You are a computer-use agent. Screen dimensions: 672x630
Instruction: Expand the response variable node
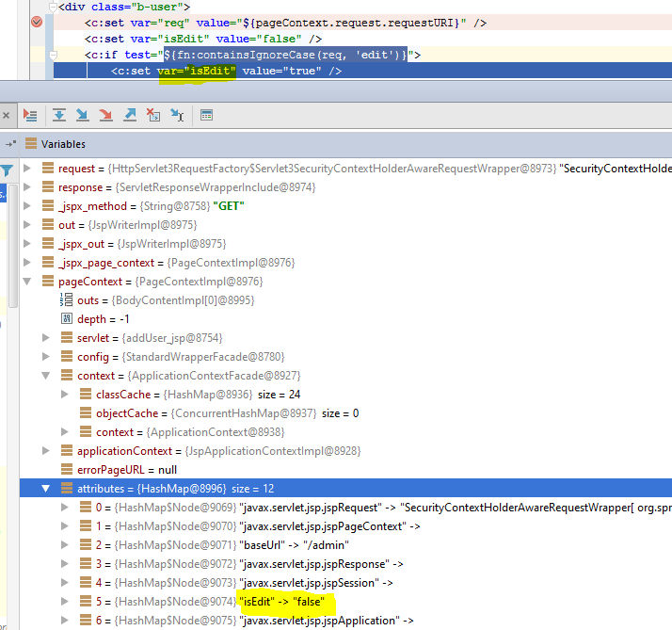coord(27,187)
